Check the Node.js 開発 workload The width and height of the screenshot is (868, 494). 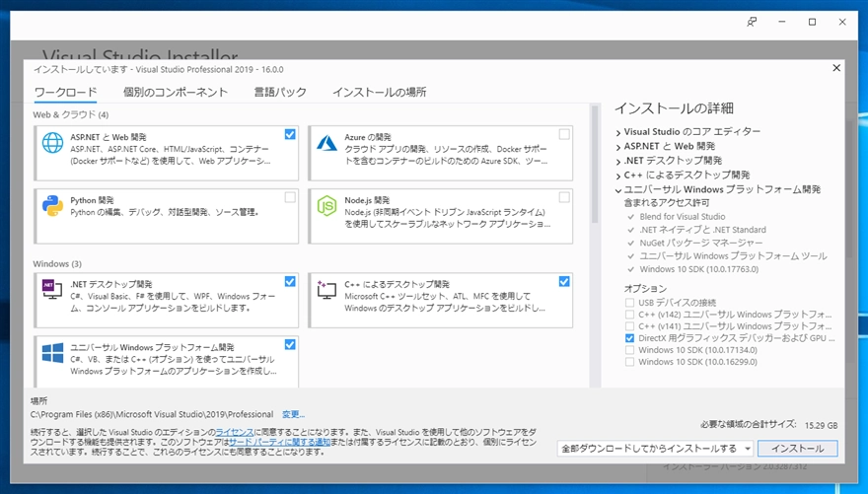tap(564, 197)
